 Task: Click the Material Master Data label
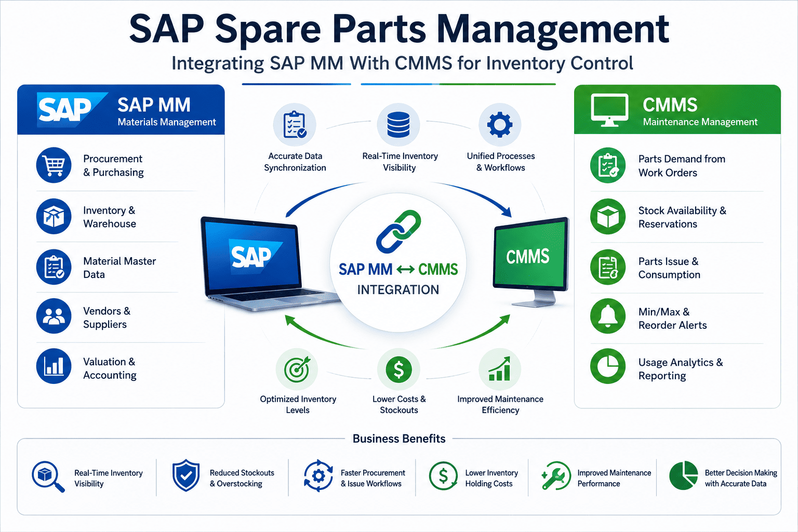(119, 268)
